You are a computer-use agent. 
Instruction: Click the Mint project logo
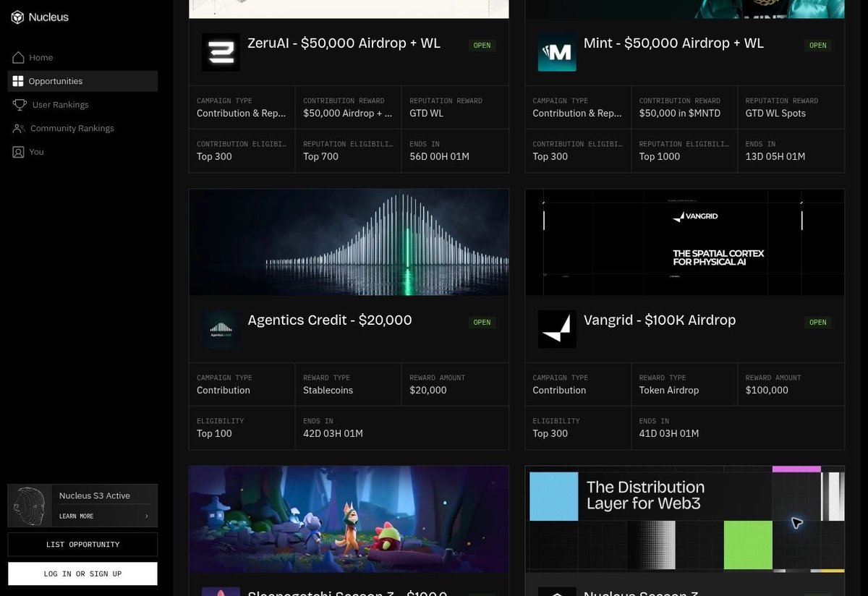(557, 52)
